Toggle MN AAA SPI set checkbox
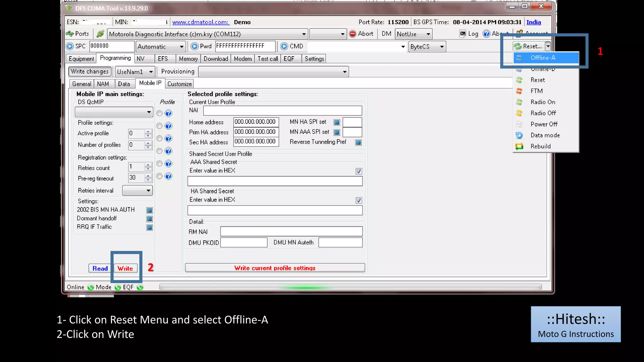The width and height of the screenshot is (644, 362). (x=336, y=132)
